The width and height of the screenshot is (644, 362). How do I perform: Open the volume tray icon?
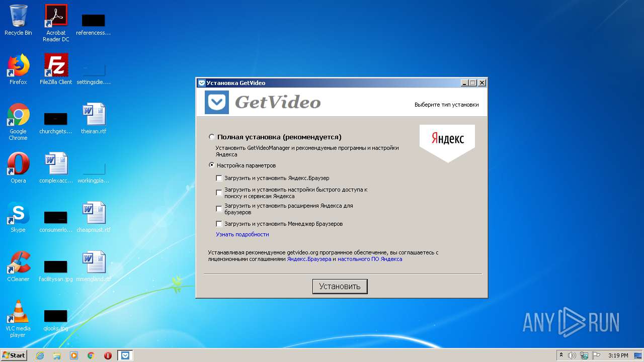pos(572,355)
